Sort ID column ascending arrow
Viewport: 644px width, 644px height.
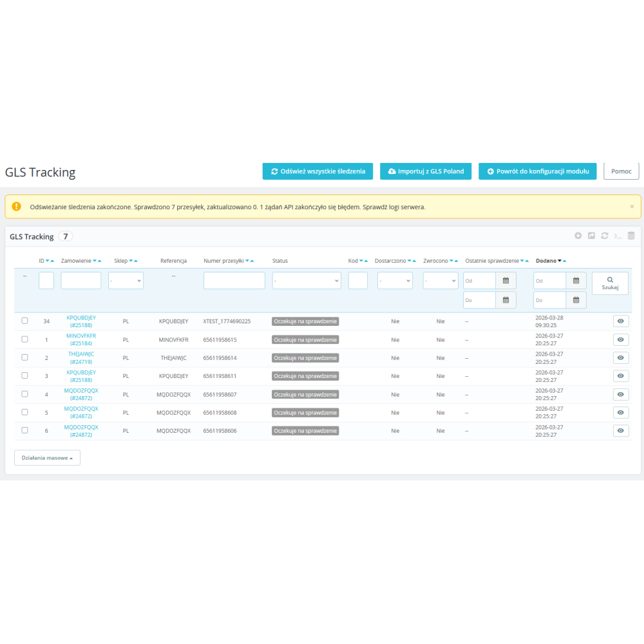(52, 261)
